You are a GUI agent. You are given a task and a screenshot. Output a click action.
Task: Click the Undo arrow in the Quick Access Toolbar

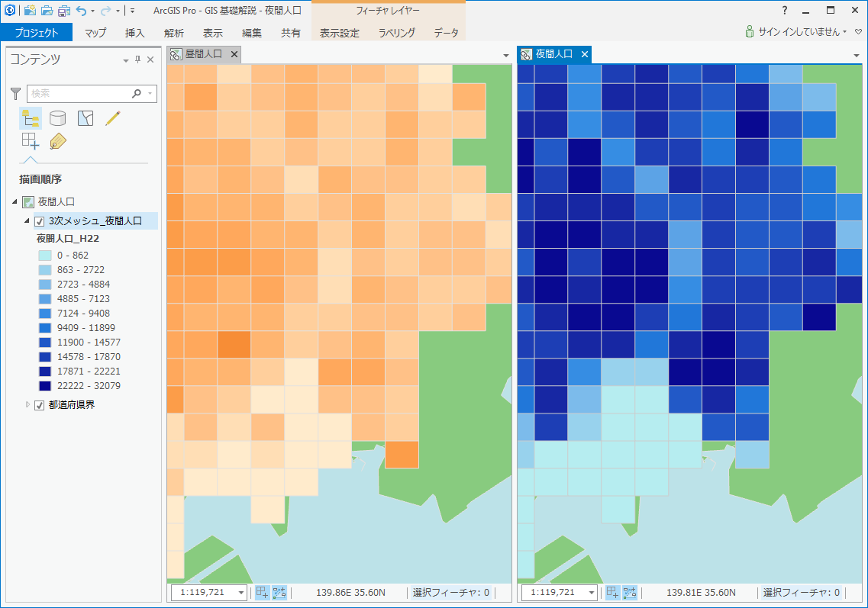(x=82, y=11)
